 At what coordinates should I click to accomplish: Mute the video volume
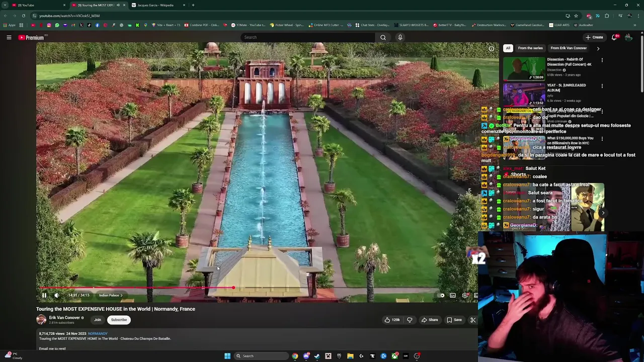57,296
